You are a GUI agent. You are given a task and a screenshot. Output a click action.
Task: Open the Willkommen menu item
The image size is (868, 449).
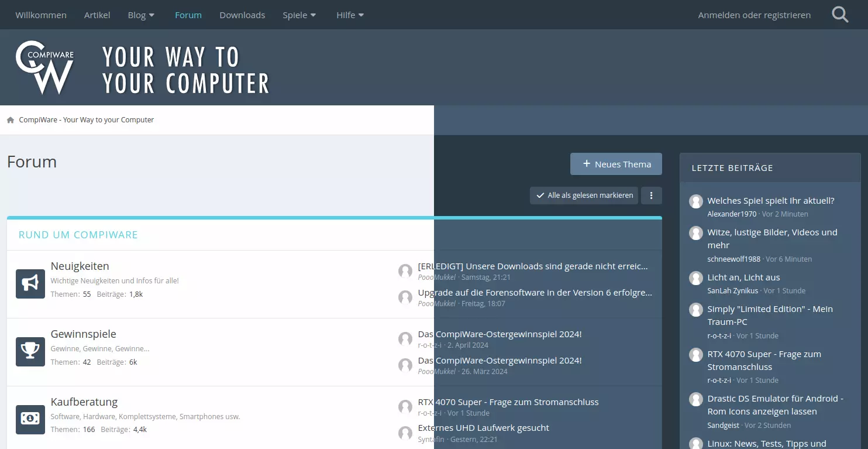41,15
